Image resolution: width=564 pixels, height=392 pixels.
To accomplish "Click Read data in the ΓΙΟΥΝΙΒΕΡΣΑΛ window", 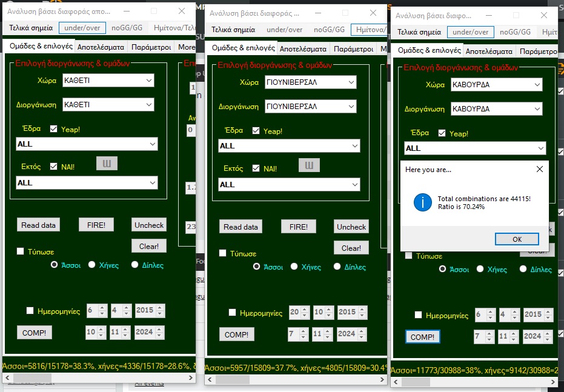I will click(241, 227).
